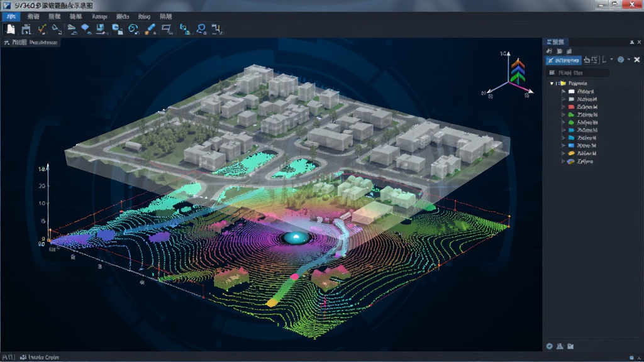Close the right side panel
This screenshot has width=644, height=362.
[639, 42]
